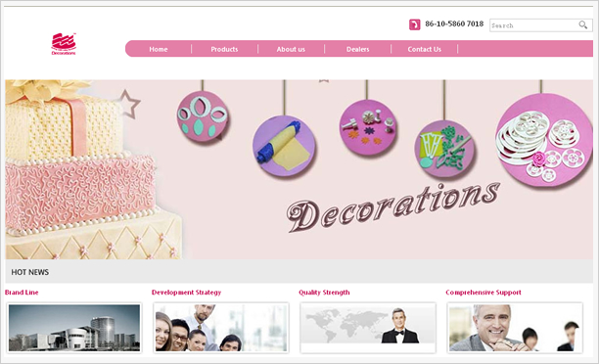Click the search magnifier icon

pyautogui.click(x=583, y=24)
